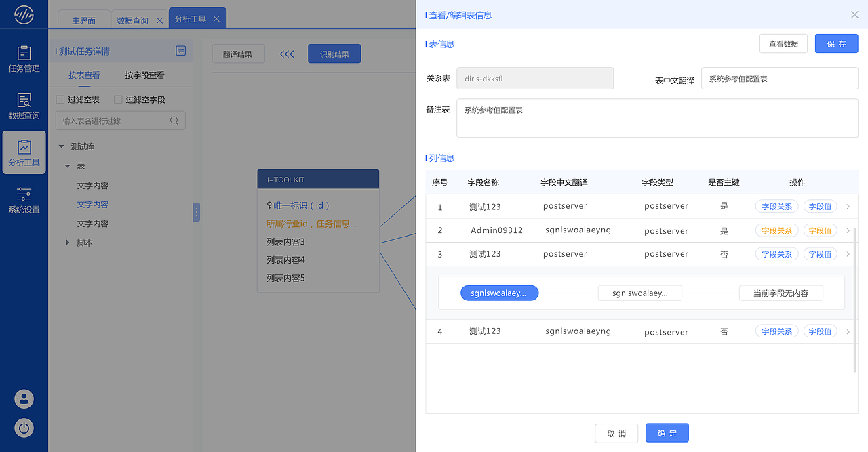This screenshot has height=452, width=868.
Task: Select the 分析工具 sidebar icon
Action: [x=24, y=150]
